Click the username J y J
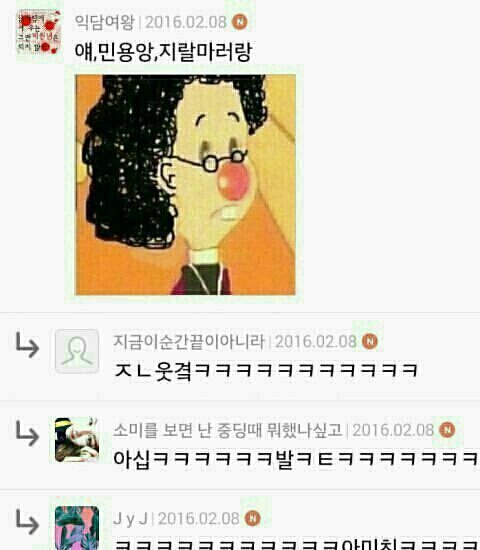This screenshot has height=550, width=480. coord(131,519)
